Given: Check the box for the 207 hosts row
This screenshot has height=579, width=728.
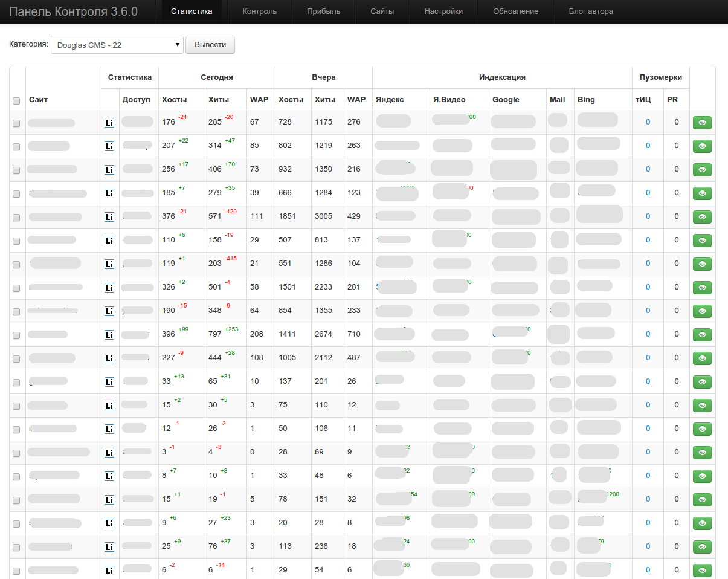Looking at the screenshot, I should coord(16,146).
